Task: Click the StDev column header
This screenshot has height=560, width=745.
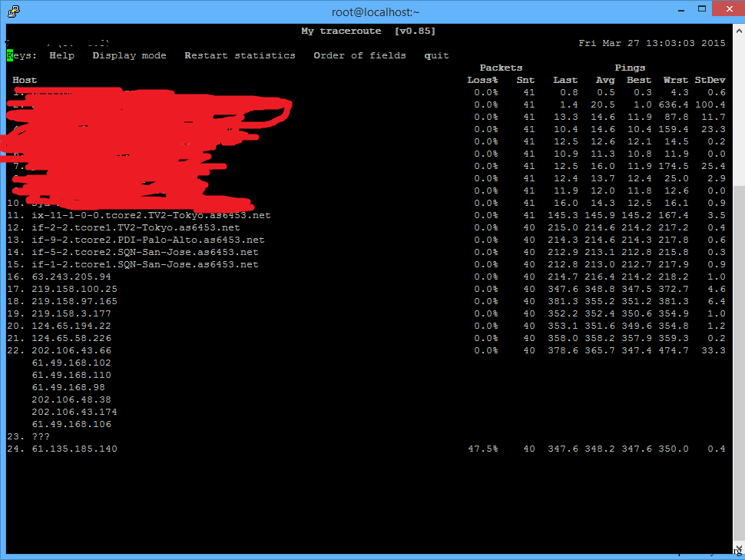Action: 710,80
